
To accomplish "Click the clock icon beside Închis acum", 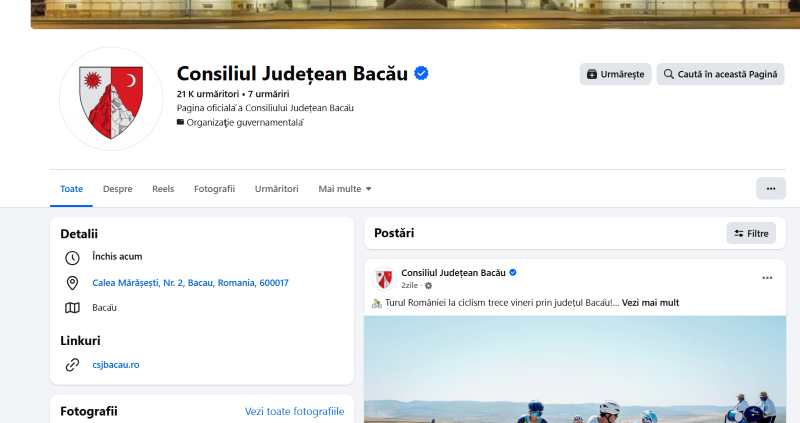I will (x=72, y=258).
